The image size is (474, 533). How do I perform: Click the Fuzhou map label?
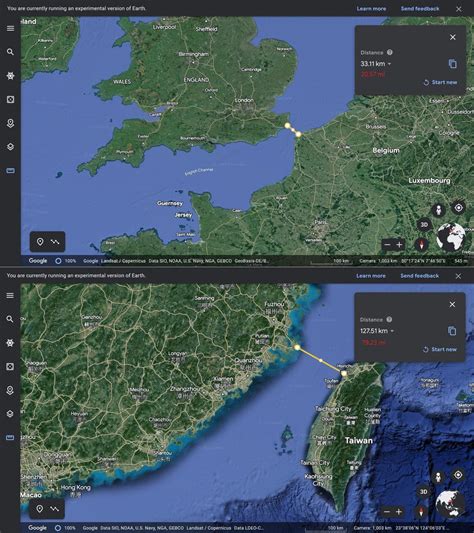(x=274, y=304)
